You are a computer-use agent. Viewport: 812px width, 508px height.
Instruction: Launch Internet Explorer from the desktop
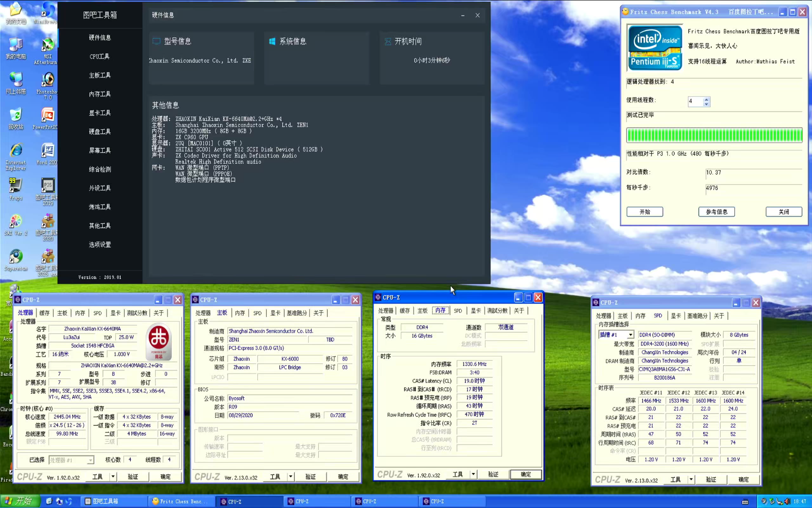(15, 156)
